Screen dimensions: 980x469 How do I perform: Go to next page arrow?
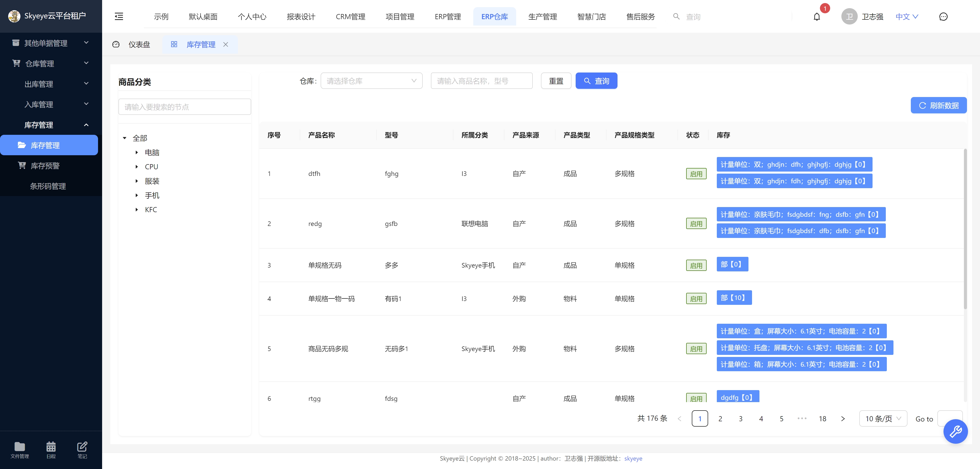point(843,418)
